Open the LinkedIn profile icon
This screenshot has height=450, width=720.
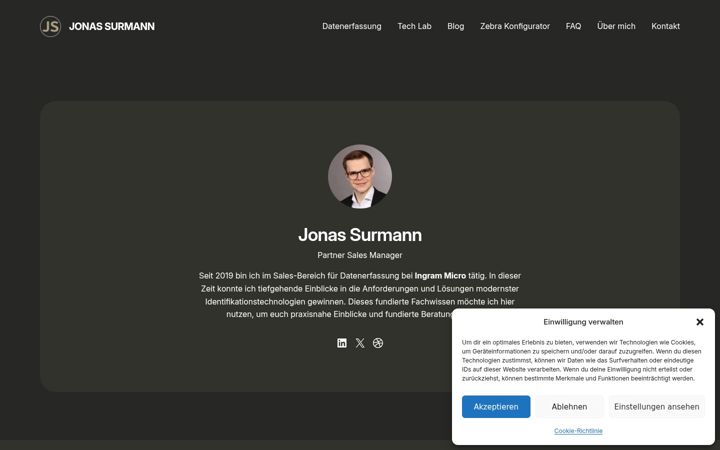[342, 343]
